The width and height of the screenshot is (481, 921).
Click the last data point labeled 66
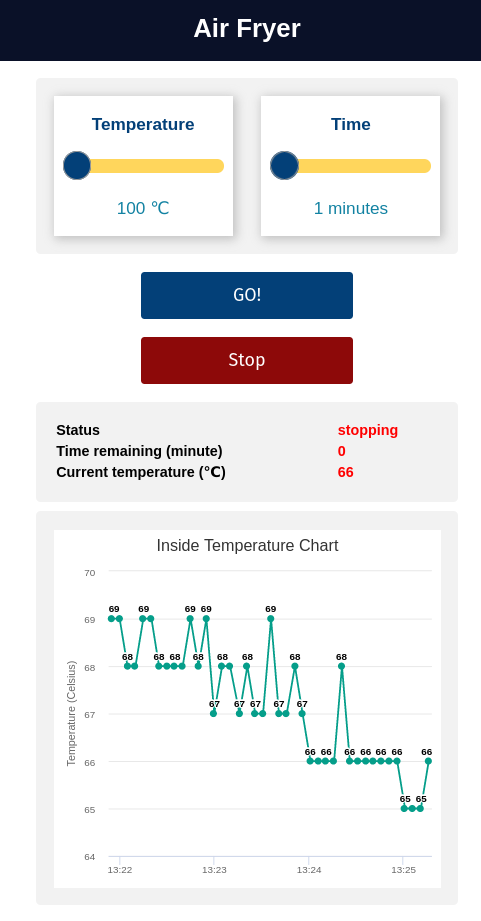tap(428, 761)
